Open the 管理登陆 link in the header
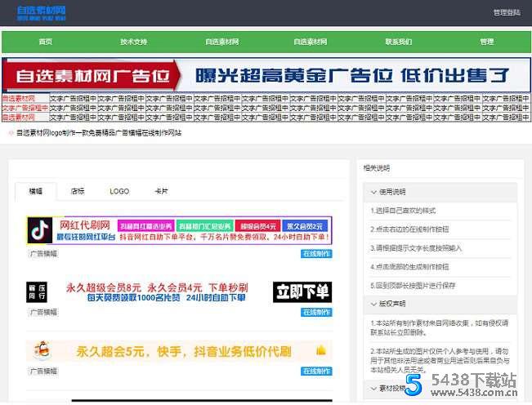Viewport: 532px width, 405px height. (507, 12)
